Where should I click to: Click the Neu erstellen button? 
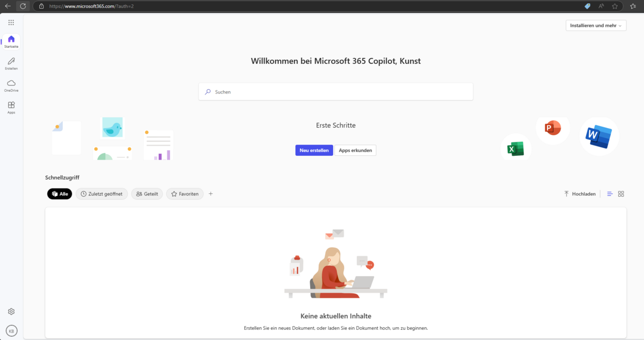click(314, 150)
